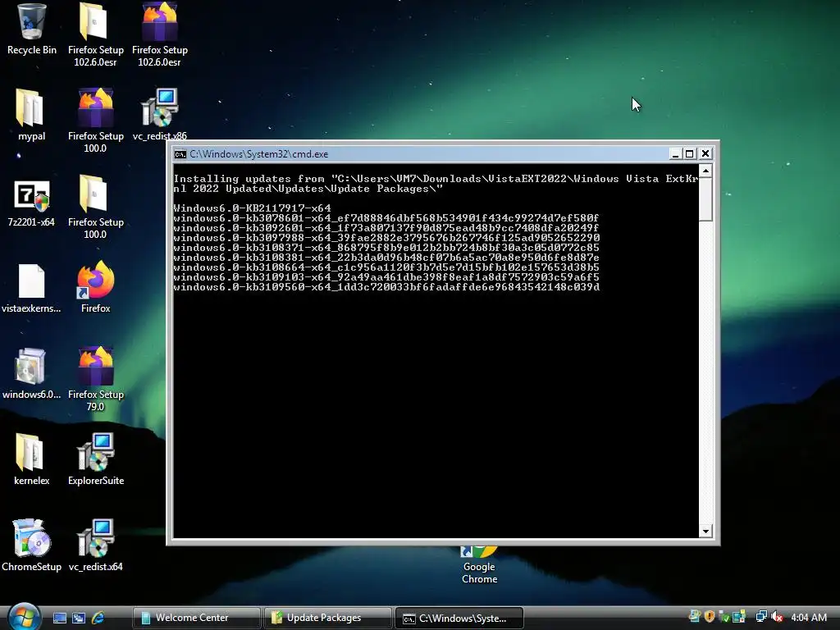Click the kb3109560 update line
The image size is (840, 630).
[x=386, y=287]
